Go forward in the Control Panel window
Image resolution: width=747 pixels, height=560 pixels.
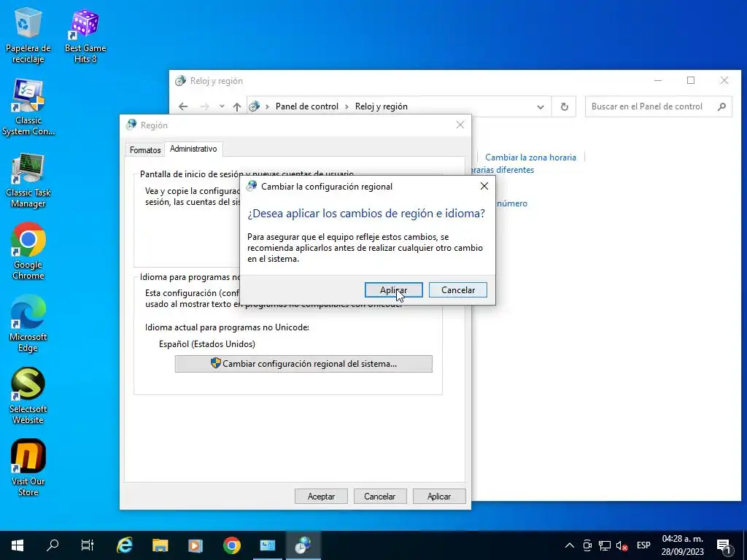[x=204, y=106]
